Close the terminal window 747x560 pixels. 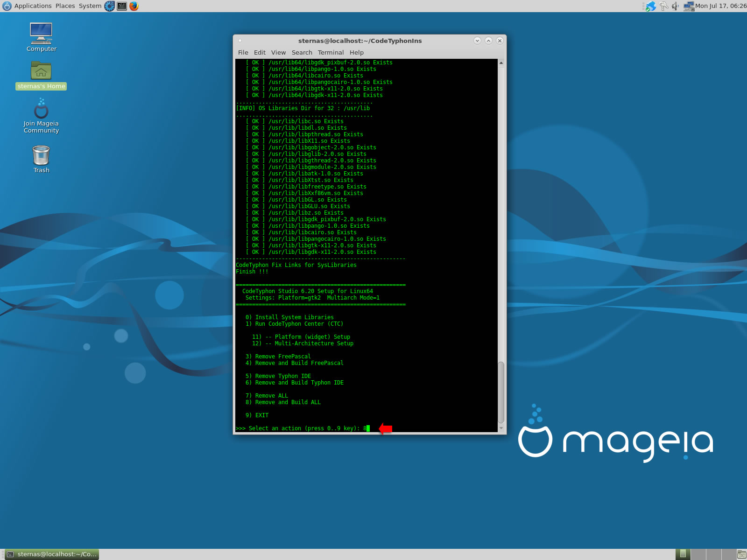point(500,41)
